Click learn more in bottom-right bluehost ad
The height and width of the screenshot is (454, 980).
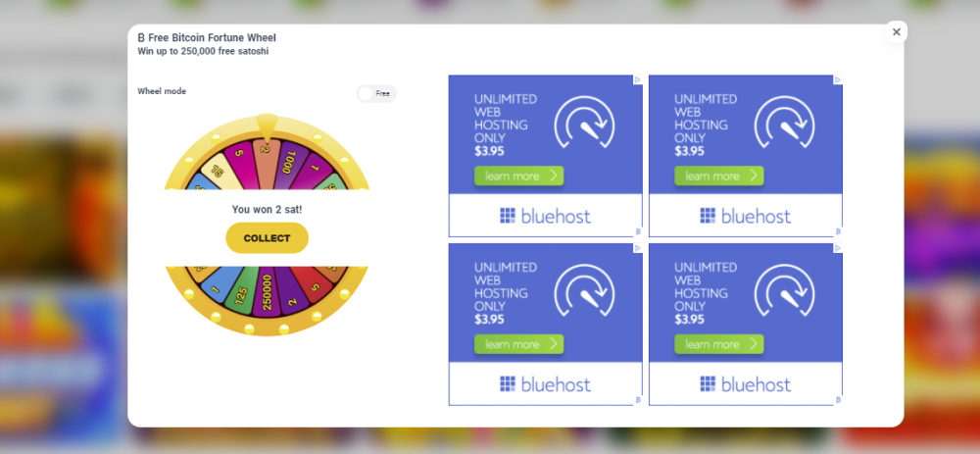pyautogui.click(x=718, y=344)
